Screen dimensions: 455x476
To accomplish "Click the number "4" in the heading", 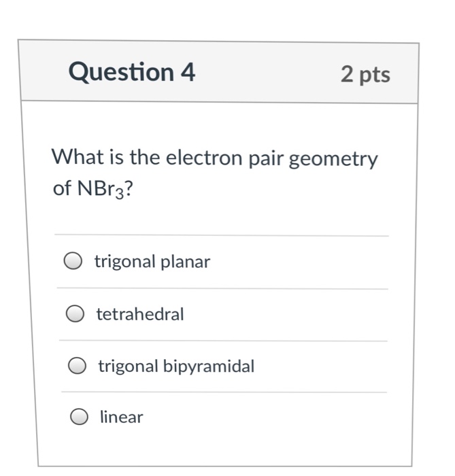I will (188, 72).
